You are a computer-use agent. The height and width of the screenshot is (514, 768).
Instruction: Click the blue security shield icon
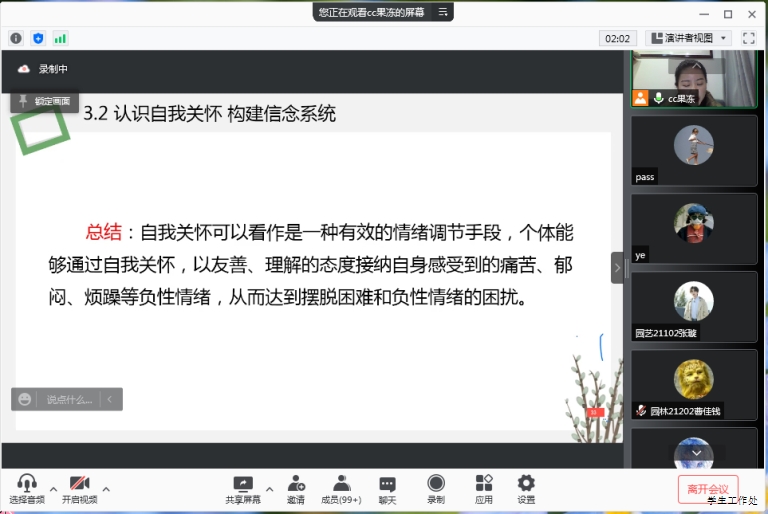[x=38, y=38]
